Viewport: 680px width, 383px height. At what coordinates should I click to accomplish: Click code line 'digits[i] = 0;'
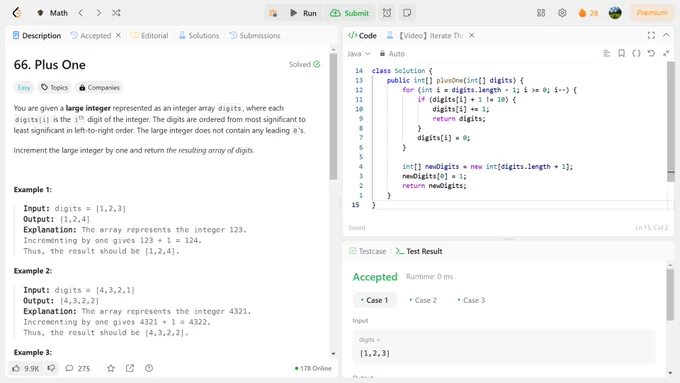(443, 138)
